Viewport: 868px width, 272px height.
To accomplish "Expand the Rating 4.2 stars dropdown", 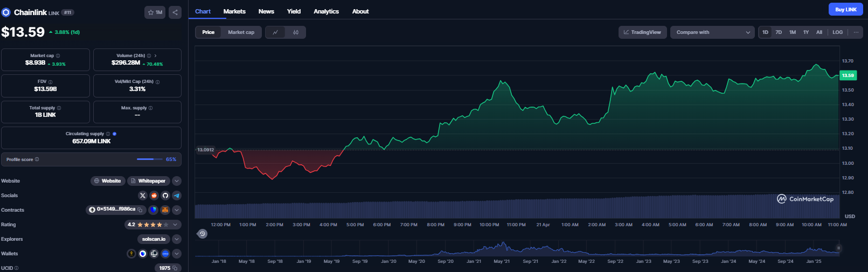I will pyautogui.click(x=175, y=225).
